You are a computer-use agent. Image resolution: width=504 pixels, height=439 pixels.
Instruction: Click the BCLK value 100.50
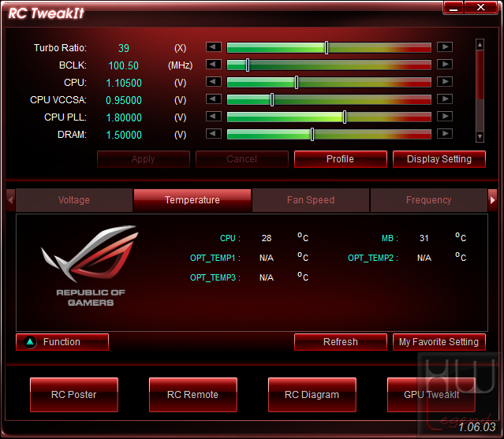tap(124, 65)
